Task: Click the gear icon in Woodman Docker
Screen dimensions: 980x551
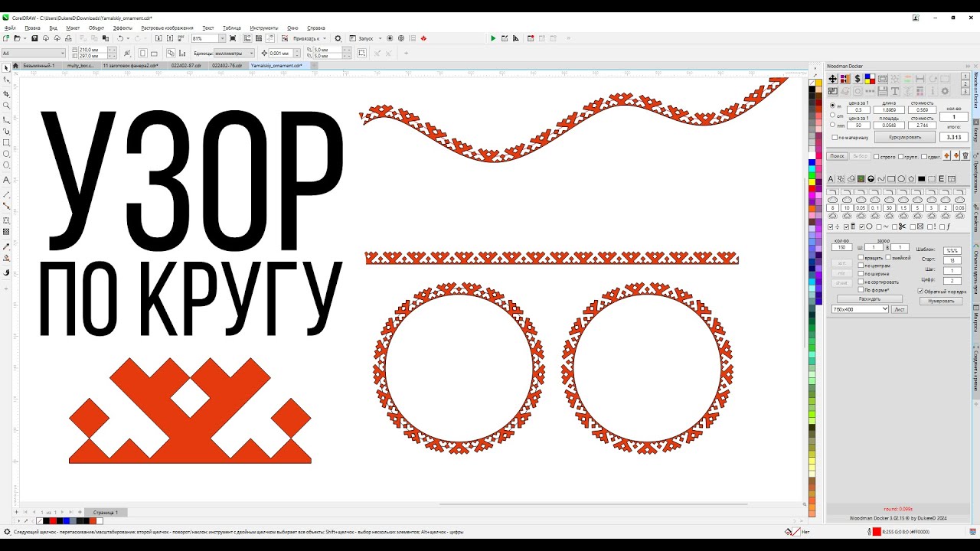Action: pyautogui.click(x=945, y=91)
